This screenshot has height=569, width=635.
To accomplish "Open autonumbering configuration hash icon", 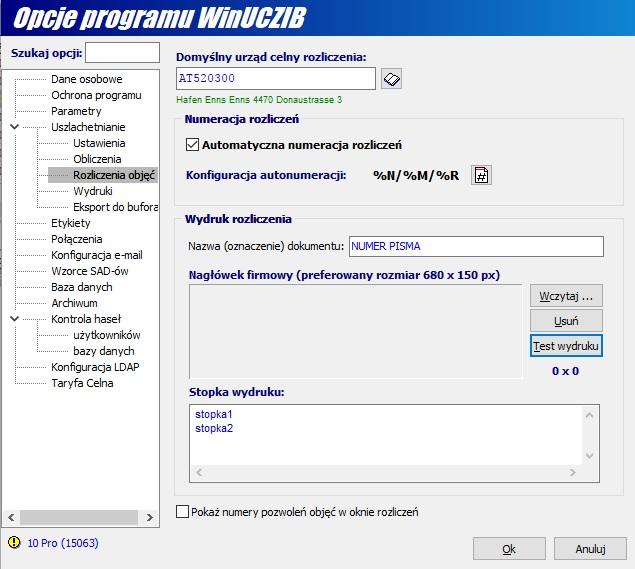I will [481, 175].
